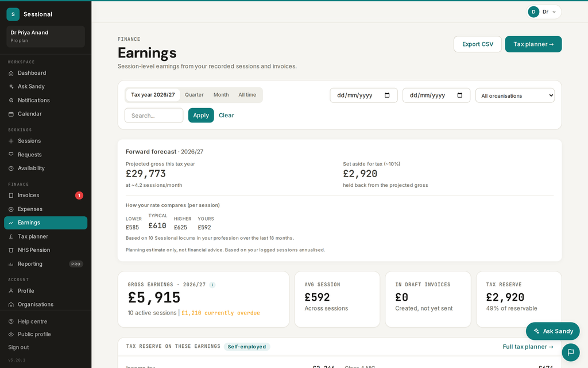Open the Ask Sandy floating button
The image size is (588, 368).
click(x=553, y=331)
